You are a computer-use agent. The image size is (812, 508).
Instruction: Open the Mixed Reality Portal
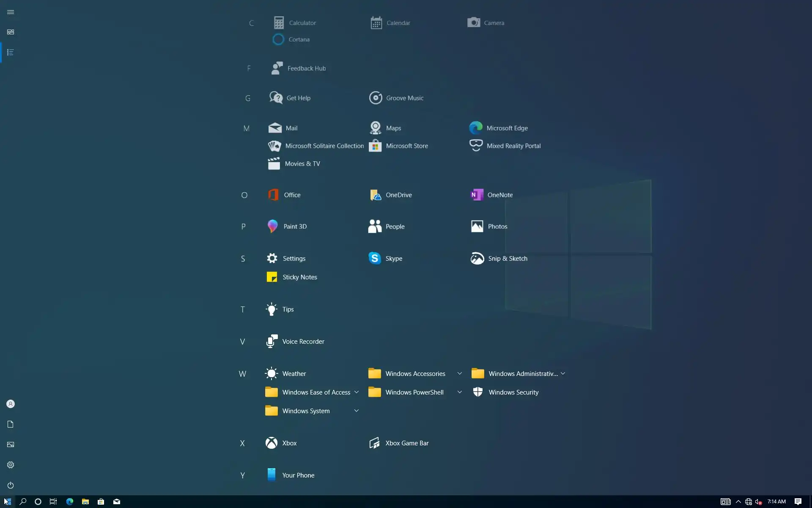tap(513, 146)
